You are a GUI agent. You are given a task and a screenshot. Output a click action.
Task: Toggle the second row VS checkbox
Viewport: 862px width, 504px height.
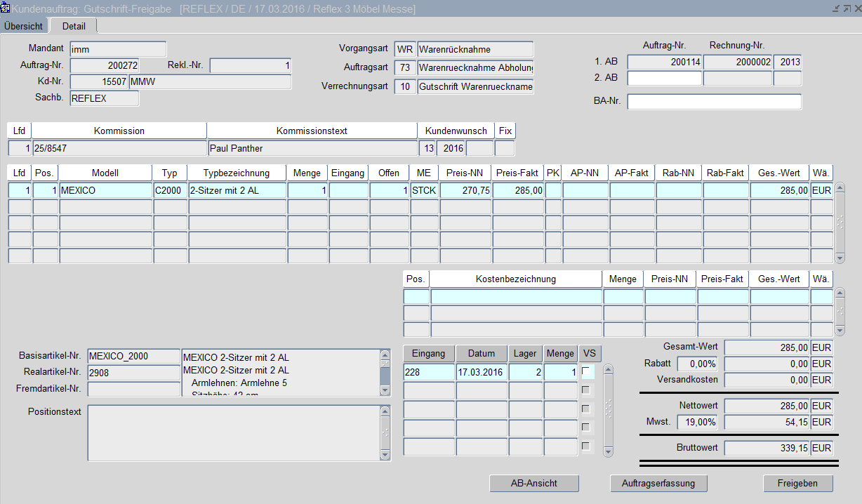coord(586,390)
